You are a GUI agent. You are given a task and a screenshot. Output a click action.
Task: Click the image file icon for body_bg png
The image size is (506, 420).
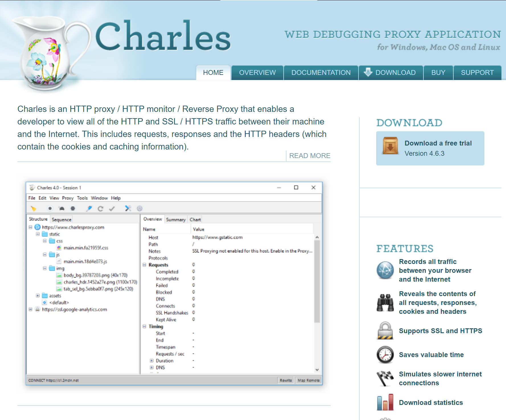point(59,275)
